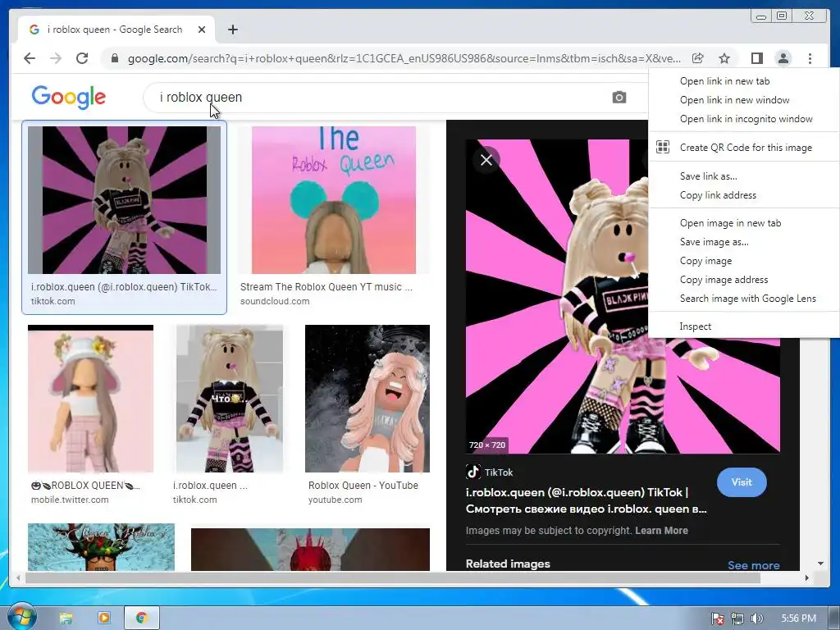The height and width of the screenshot is (630, 840).
Task: Open the i.roblox.queen TikTok title link
Action: tap(586, 500)
